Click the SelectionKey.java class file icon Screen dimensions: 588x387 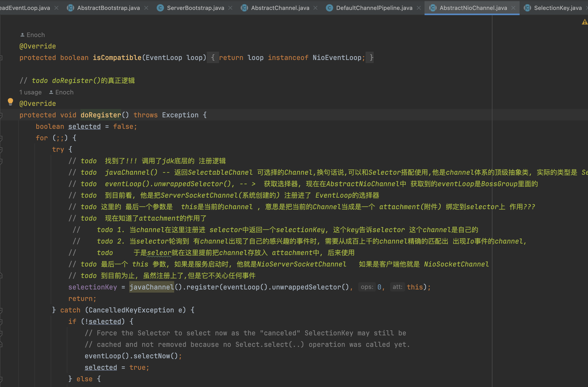[527, 8]
